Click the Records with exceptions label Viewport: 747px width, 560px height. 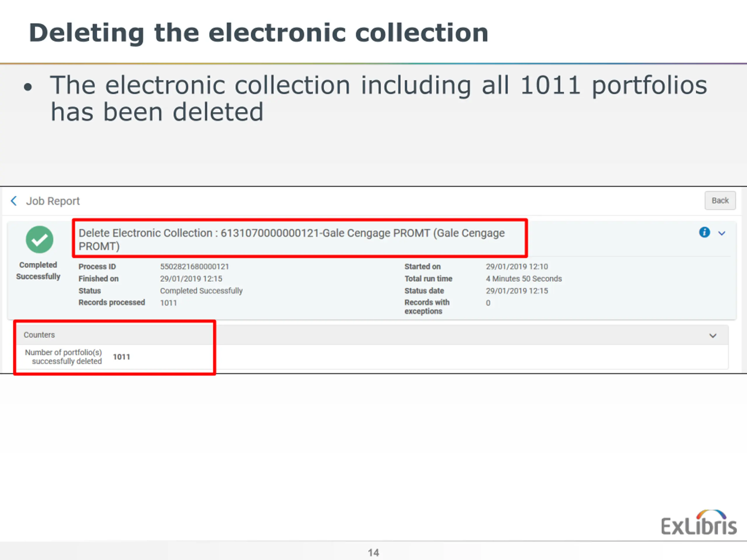coord(427,307)
